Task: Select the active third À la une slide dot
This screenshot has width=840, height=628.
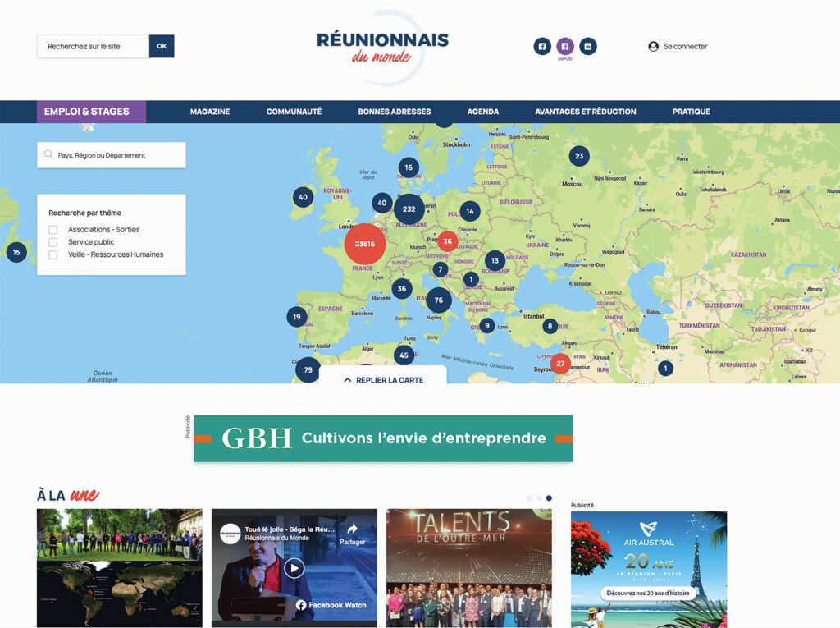Action: (x=549, y=498)
